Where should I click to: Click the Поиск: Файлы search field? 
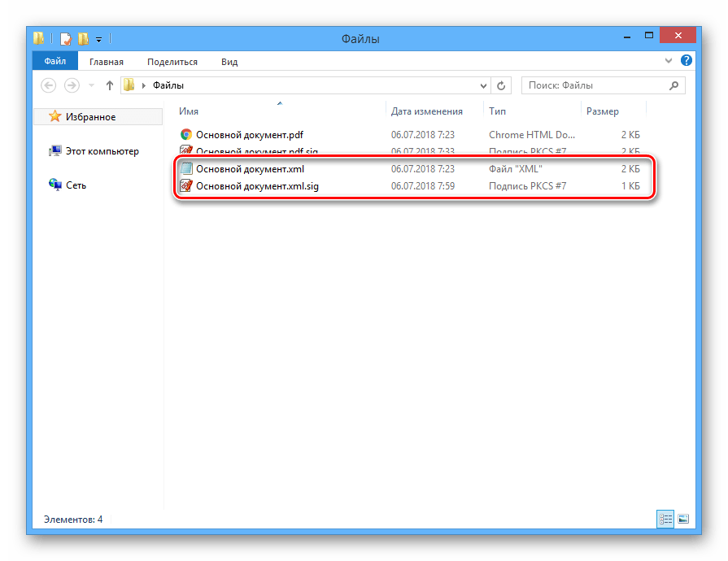click(x=595, y=85)
